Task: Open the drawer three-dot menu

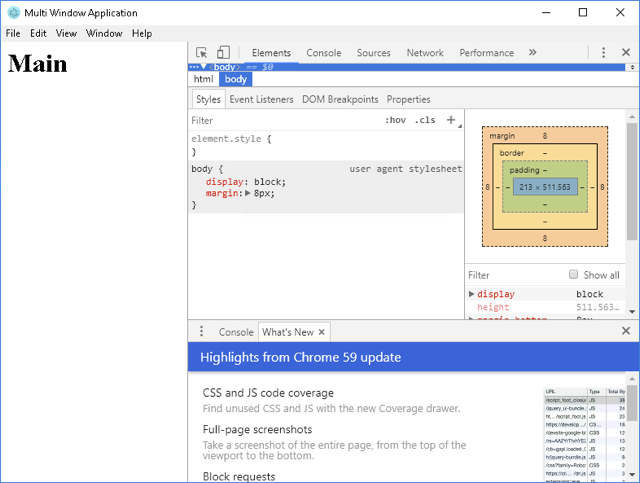Action: click(x=201, y=331)
